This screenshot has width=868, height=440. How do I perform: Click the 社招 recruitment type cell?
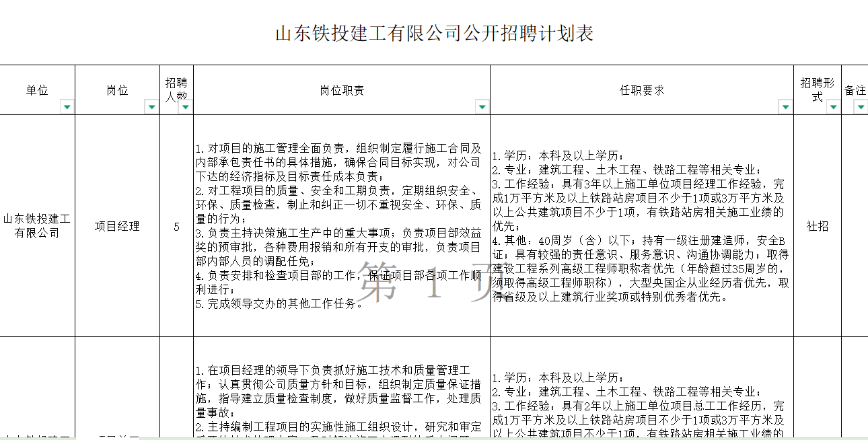(x=818, y=226)
